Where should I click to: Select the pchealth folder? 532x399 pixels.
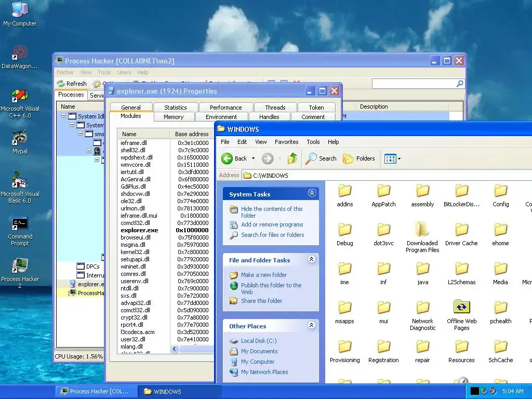pos(500,312)
